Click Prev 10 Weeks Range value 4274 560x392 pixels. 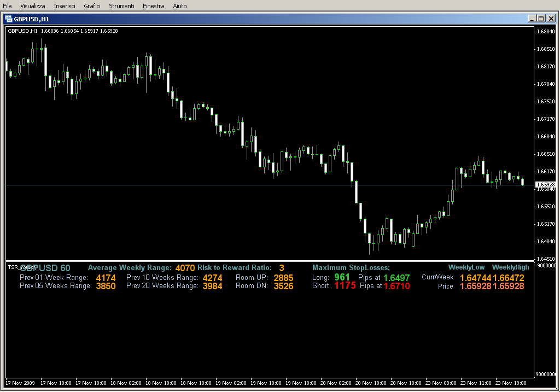(213, 278)
